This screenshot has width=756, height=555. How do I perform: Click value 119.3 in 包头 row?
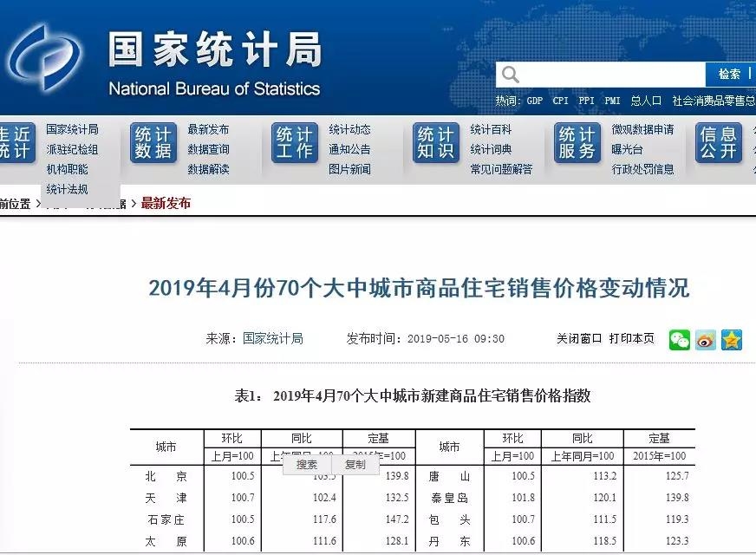[x=677, y=519]
